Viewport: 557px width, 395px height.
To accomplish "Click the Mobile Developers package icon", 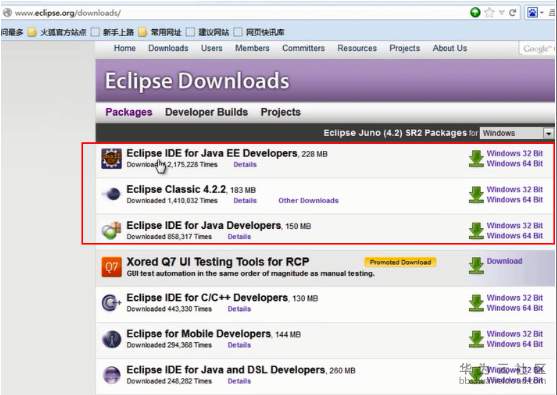I will click(111, 339).
